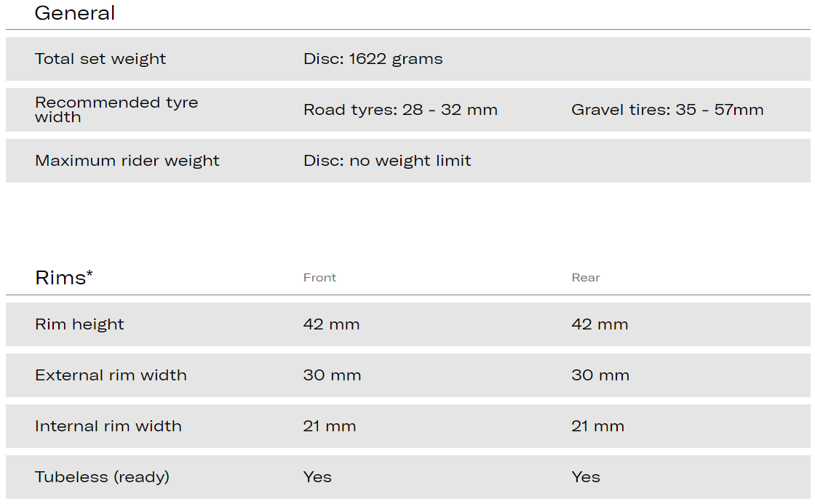Click the Rear column header

pyautogui.click(x=586, y=278)
